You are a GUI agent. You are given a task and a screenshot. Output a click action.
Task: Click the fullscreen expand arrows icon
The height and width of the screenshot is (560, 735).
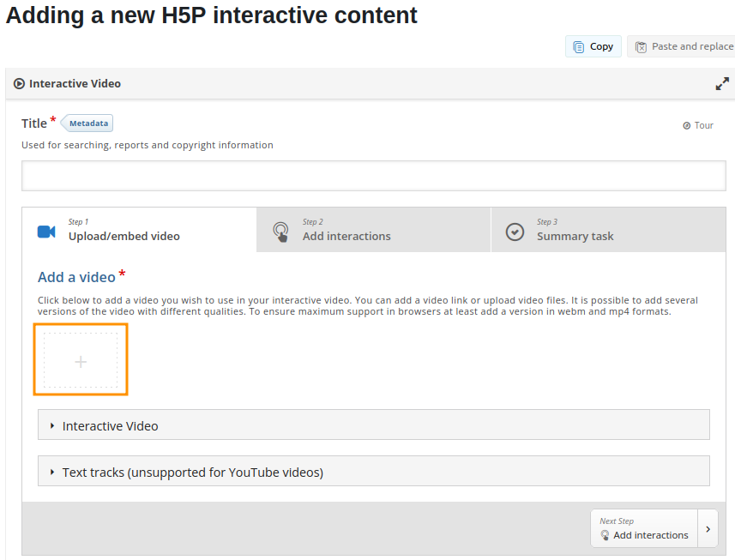point(722,84)
